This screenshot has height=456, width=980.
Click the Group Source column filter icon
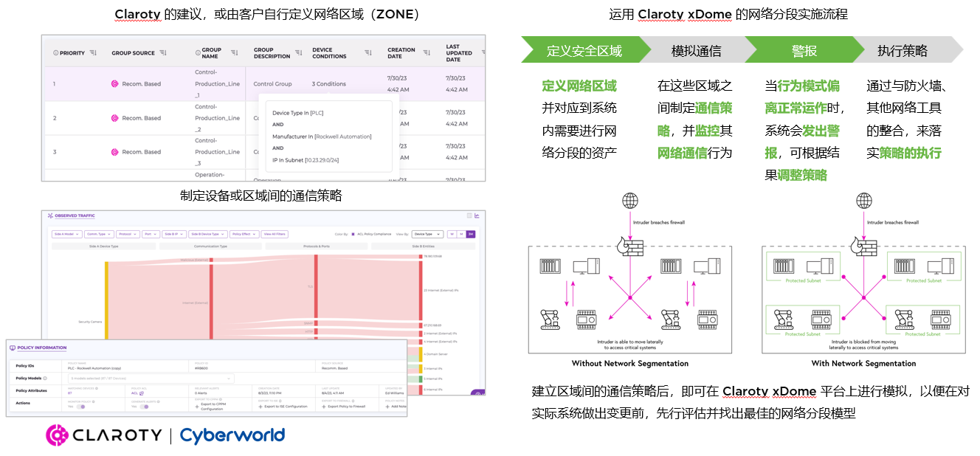click(x=163, y=53)
